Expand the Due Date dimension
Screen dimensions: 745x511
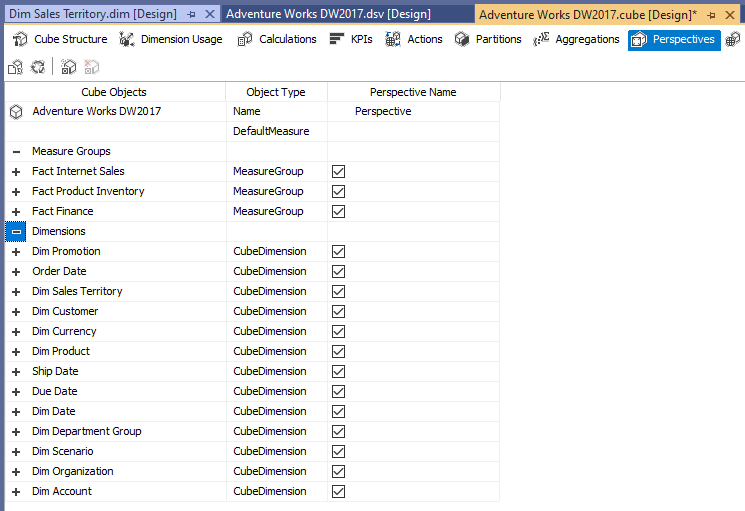(16, 392)
